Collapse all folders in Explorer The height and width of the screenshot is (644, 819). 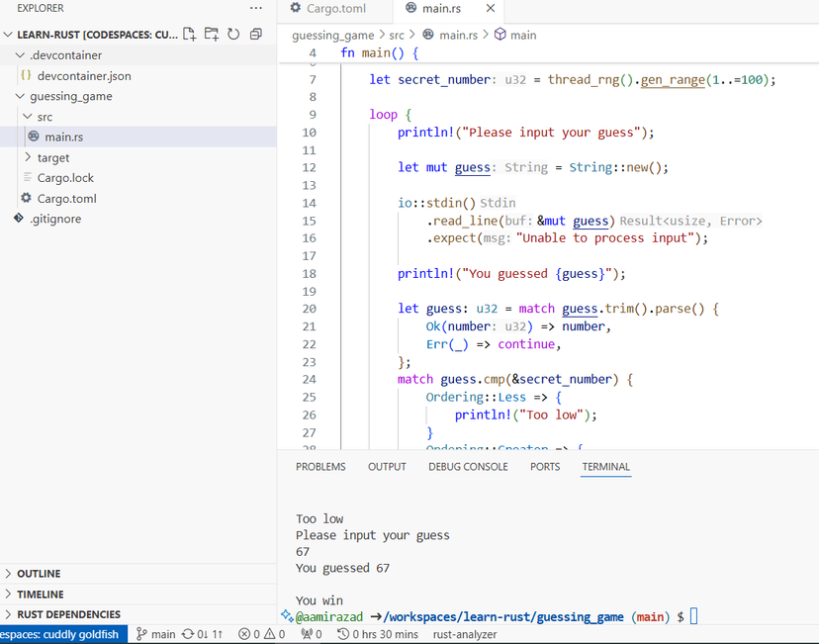256,35
